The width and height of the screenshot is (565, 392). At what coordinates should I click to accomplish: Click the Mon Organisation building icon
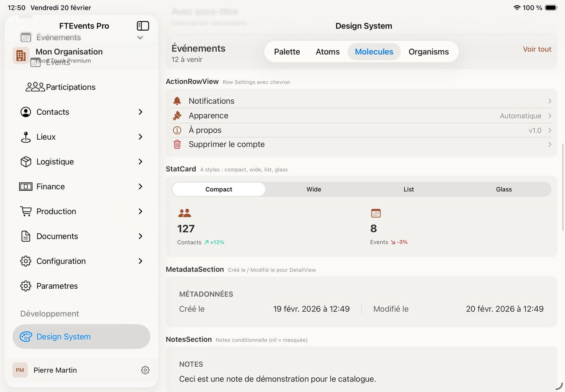click(x=21, y=56)
